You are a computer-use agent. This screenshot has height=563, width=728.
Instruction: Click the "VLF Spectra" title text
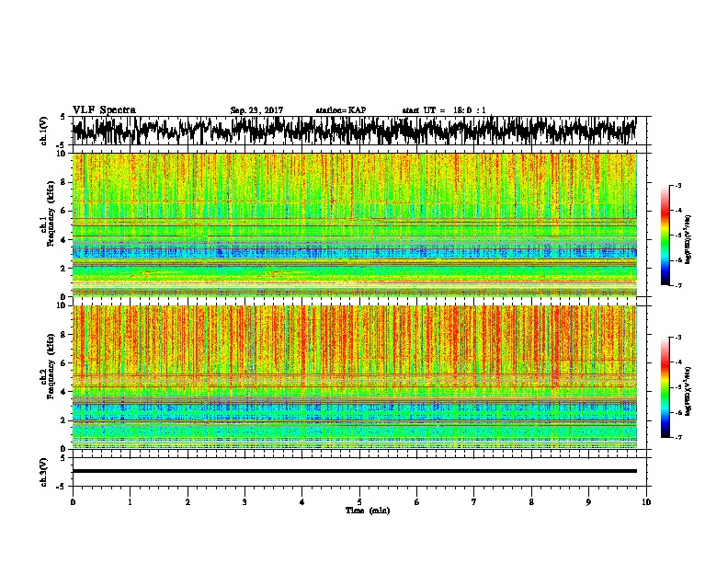[x=104, y=109]
